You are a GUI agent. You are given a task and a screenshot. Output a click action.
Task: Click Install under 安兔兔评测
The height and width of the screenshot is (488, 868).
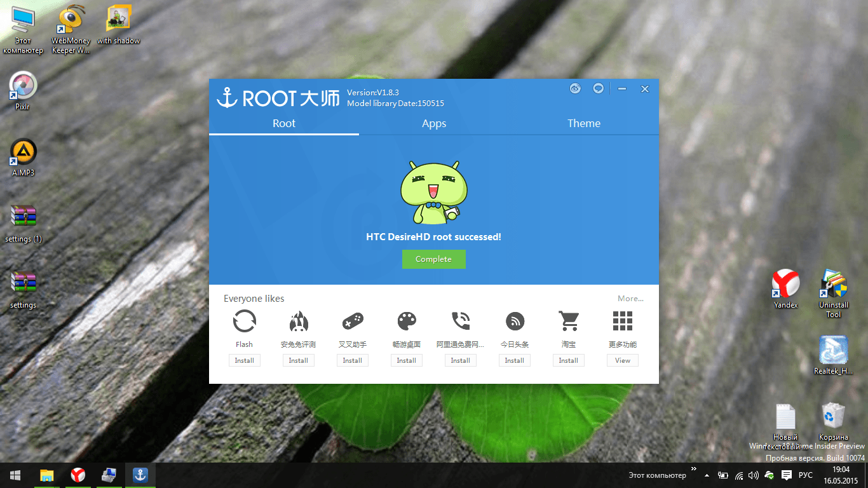[298, 360]
